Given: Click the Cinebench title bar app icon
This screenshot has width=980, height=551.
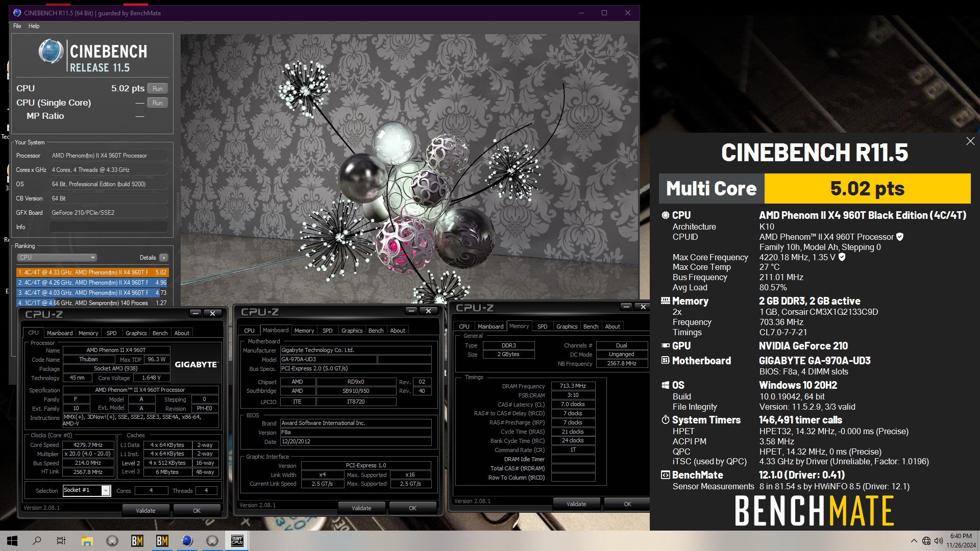Looking at the screenshot, I should tap(17, 13).
